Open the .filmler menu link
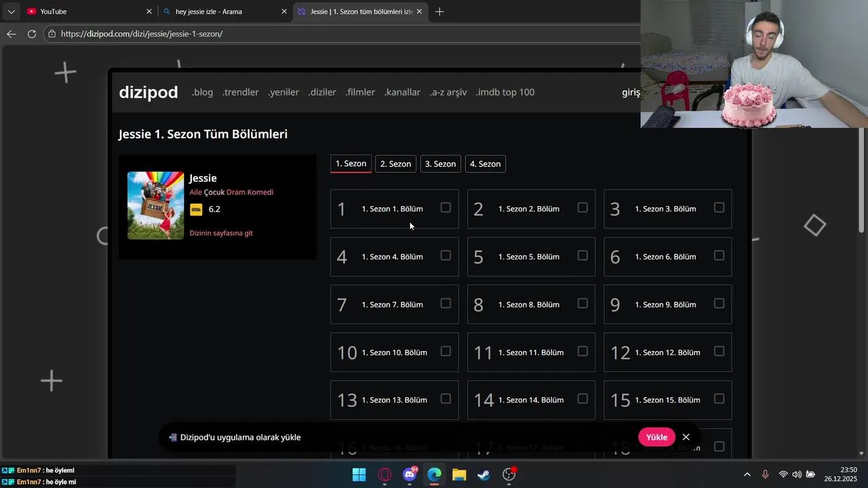Image resolution: width=868 pixels, height=488 pixels. (x=359, y=92)
